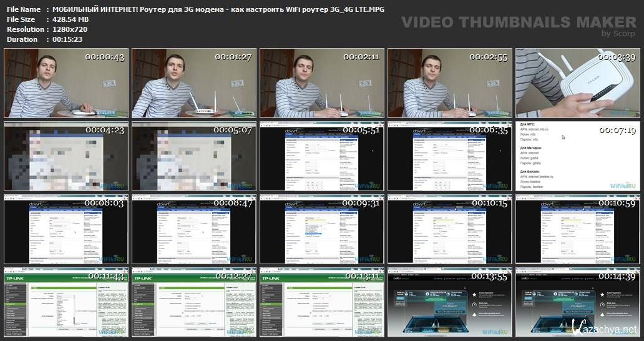
Task: Click the thumbnail marked 00:06:35
Action: 449,156
